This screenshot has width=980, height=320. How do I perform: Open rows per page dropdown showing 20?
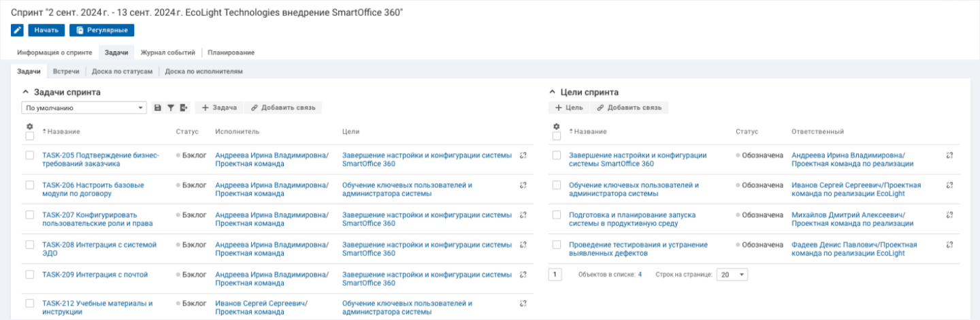[733, 274]
